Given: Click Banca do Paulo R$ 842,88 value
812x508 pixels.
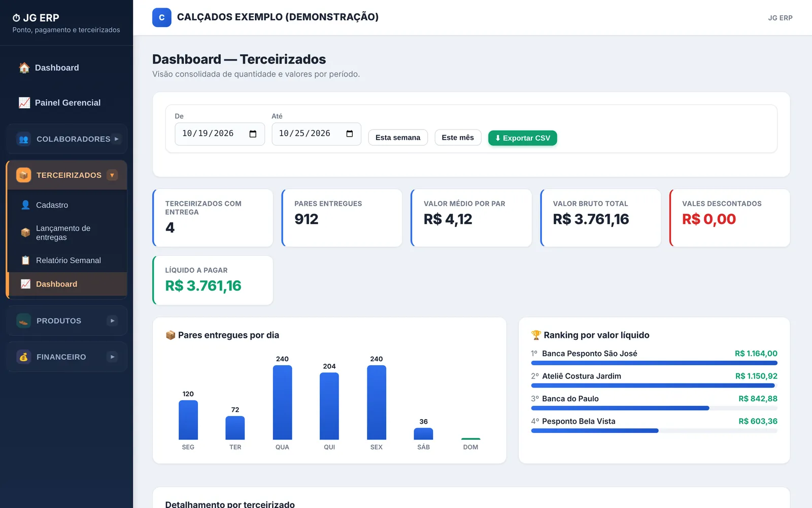Looking at the screenshot, I should pyautogui.click(x=758, y=399).
